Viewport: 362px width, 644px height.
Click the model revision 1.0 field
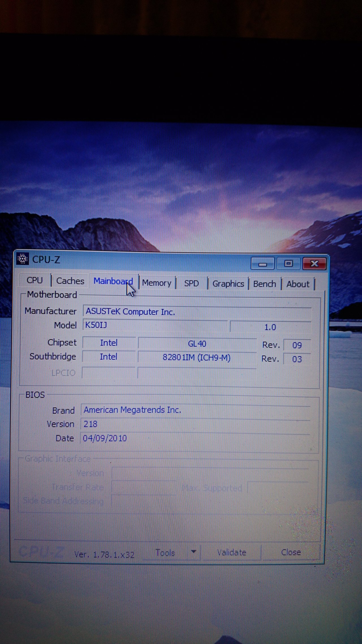[x=270, y=327]
